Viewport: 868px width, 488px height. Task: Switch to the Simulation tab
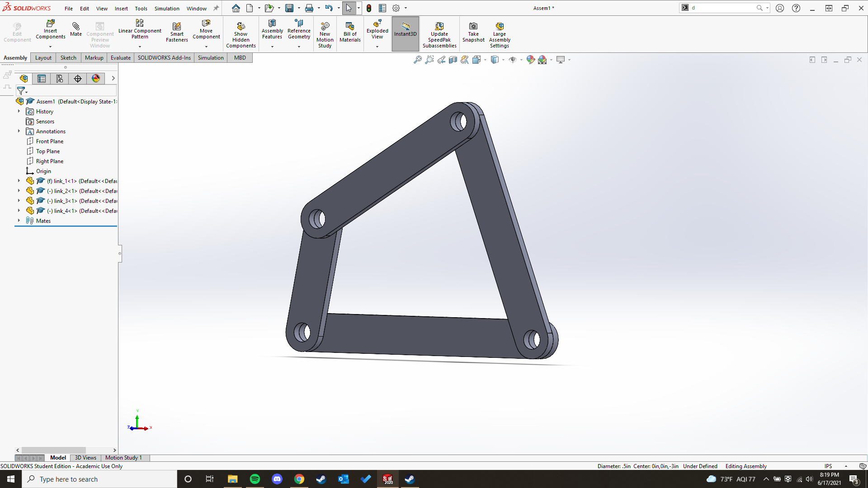210,57
